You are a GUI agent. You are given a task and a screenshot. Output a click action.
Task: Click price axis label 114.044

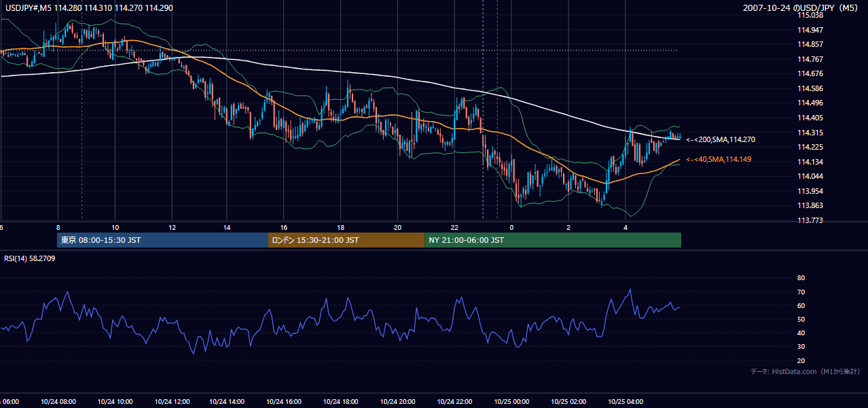[x=811, y=176]
